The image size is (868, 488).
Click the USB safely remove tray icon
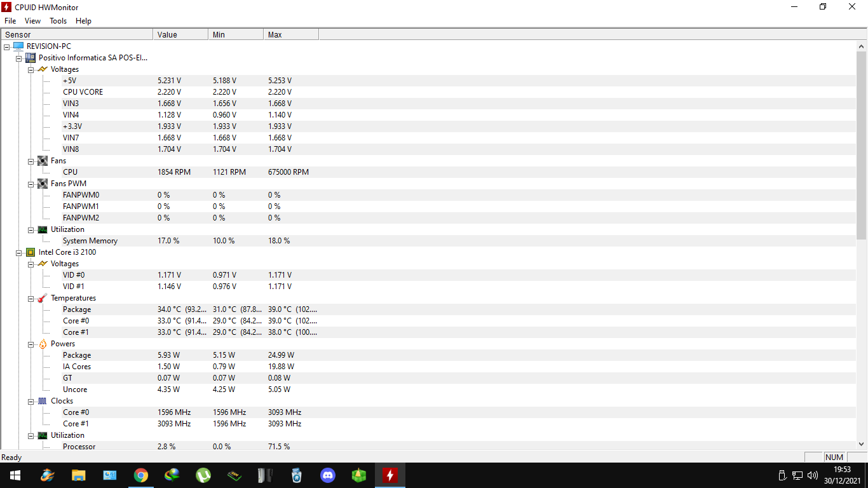[x=783, y=475]
